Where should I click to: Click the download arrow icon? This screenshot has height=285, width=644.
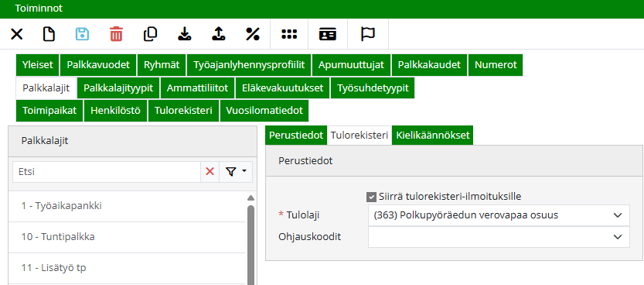coord(185,34)
